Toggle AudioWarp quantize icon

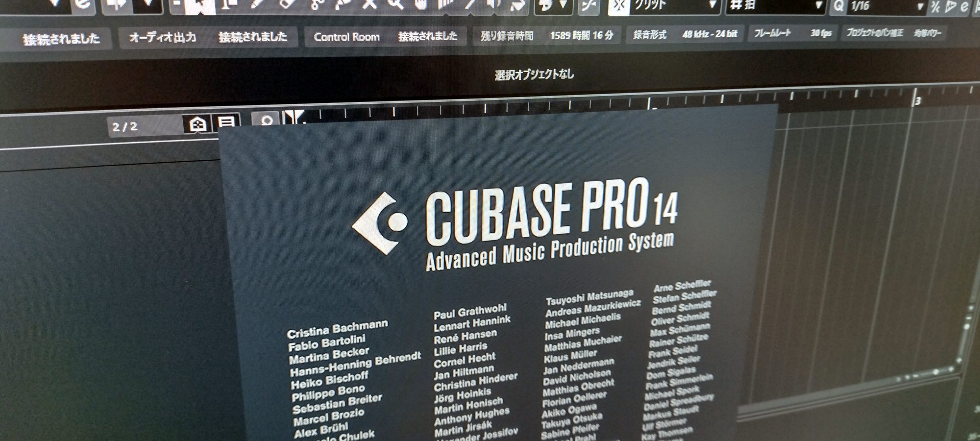tap(951, 6)
